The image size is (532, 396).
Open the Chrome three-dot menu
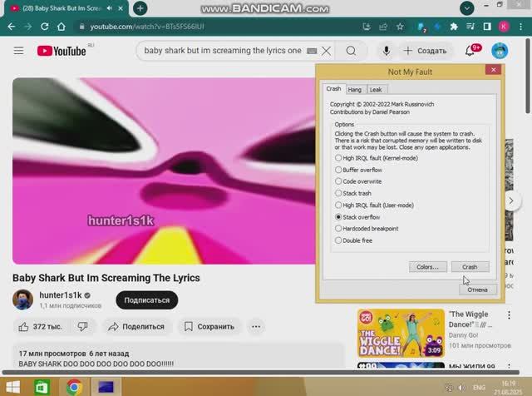521,27
